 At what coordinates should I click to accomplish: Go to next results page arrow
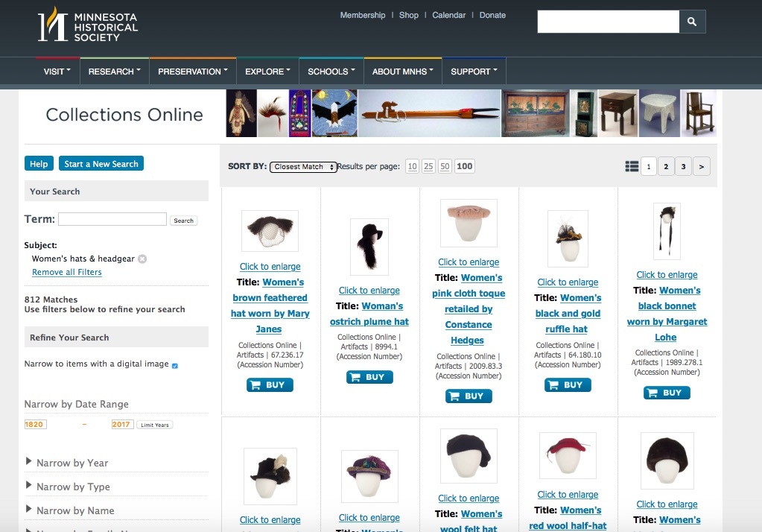(702, 166)
